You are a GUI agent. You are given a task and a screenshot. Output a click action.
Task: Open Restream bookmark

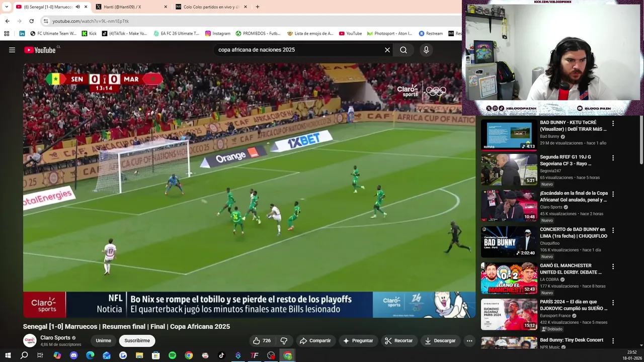pos(431,33)
